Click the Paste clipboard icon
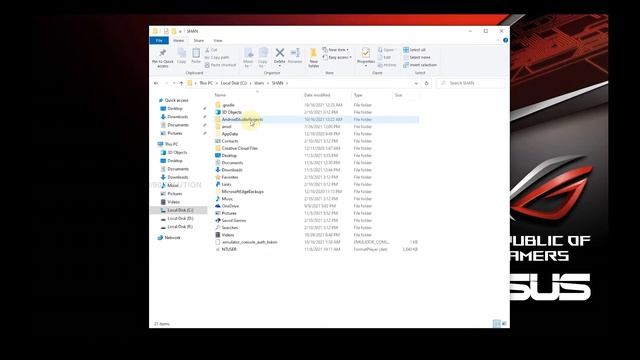Image resolution: width=640 pixels, height=360 pixels. [196, 53]
